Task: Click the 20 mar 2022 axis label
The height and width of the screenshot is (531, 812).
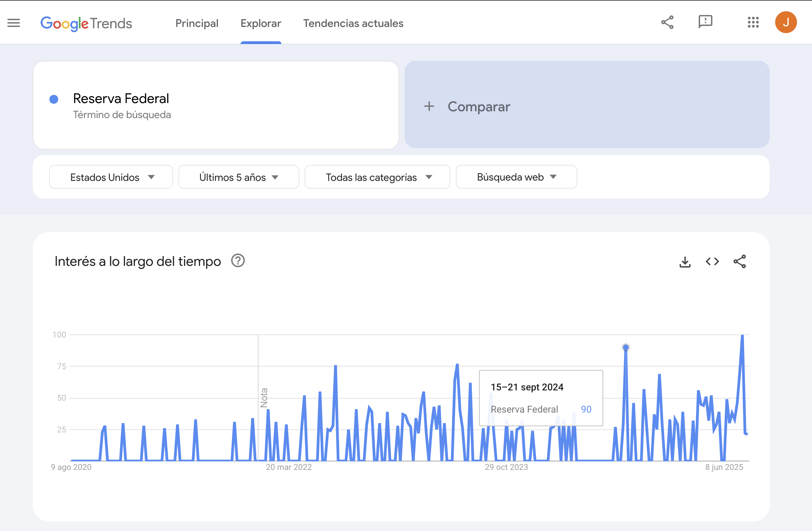Action: [x=289, y=467]
